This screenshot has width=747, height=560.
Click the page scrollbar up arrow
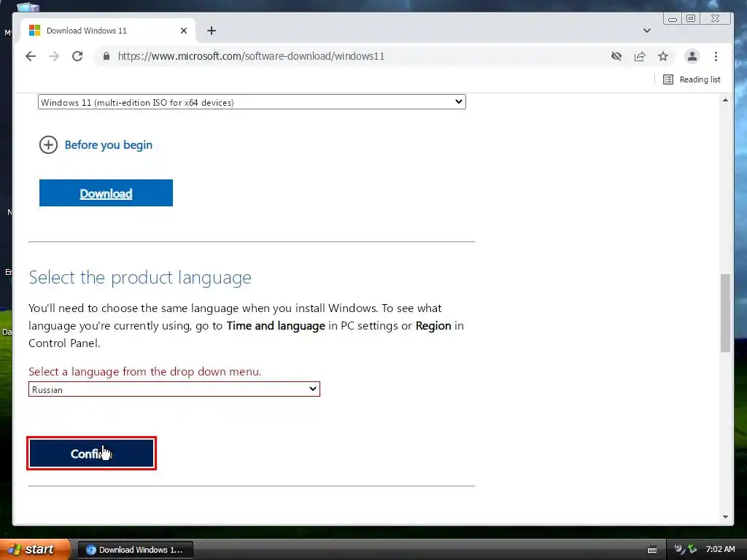coord(725,100)
